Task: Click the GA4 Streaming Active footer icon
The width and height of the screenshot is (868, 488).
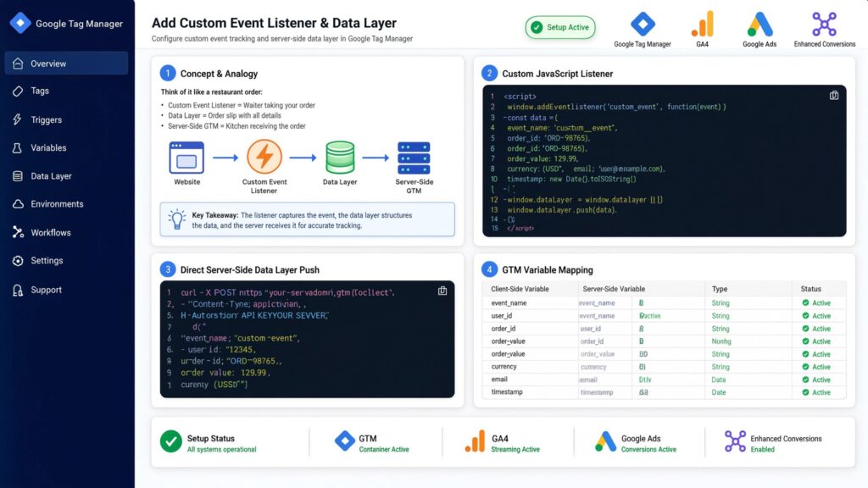Action: tap(475, 441)
